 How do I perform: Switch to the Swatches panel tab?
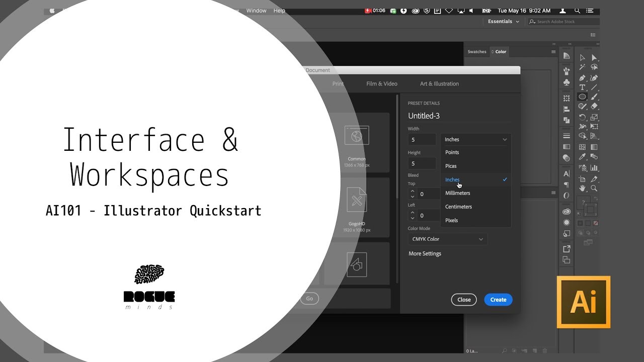point(477,52)
